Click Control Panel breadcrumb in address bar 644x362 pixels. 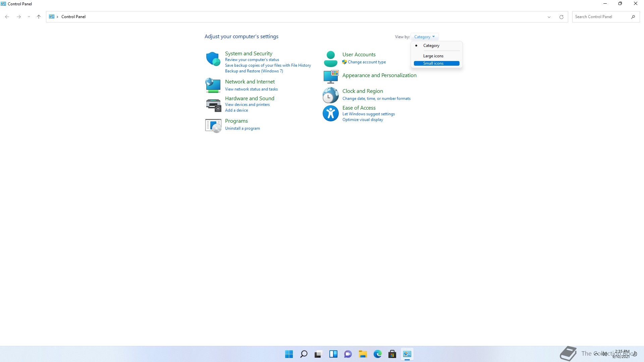tap(73, 17)
